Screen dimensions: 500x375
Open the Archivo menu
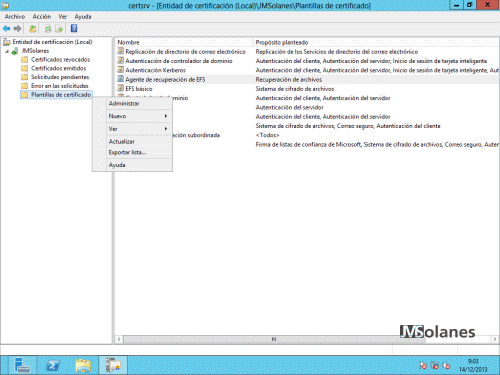(x=15, y=17)
